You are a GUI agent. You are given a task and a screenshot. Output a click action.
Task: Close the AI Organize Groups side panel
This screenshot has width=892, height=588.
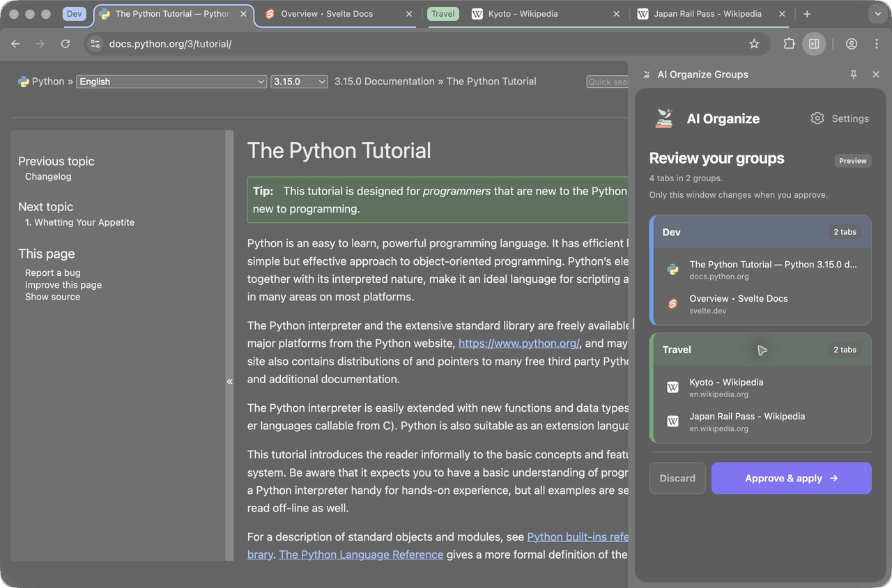pyautogui.click(x=876, y=75)
